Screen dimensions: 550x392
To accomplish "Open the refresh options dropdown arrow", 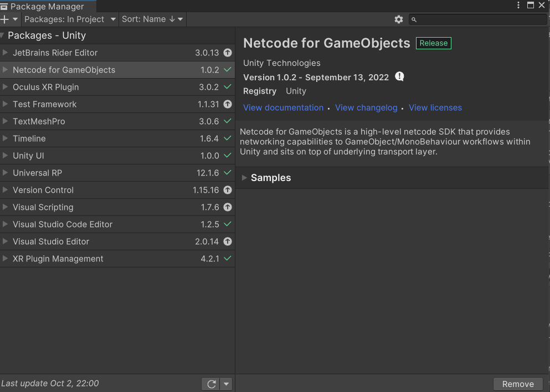I will pyautogui.click(x=226, y=384).
